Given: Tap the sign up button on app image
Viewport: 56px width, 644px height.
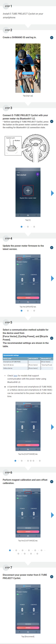Looking at the screenshot, I should 28,73.
